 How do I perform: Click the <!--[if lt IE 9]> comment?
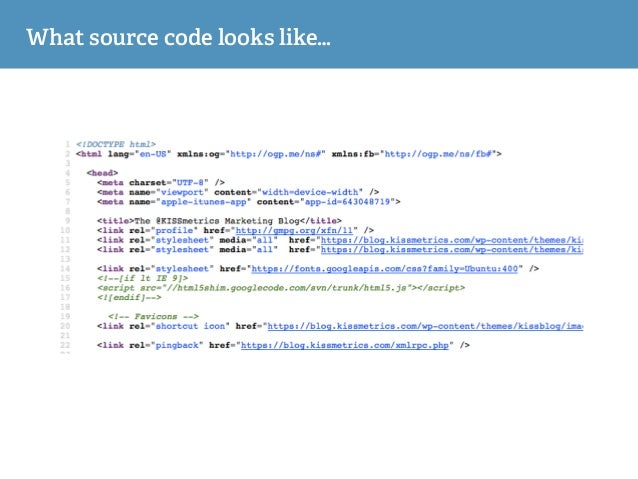(x=143, y=278)
